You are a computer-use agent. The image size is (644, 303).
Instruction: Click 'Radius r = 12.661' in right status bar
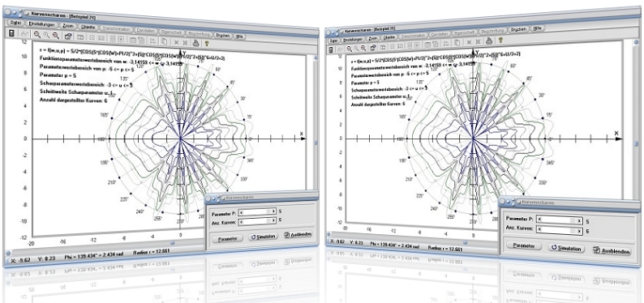coord(445,249)
